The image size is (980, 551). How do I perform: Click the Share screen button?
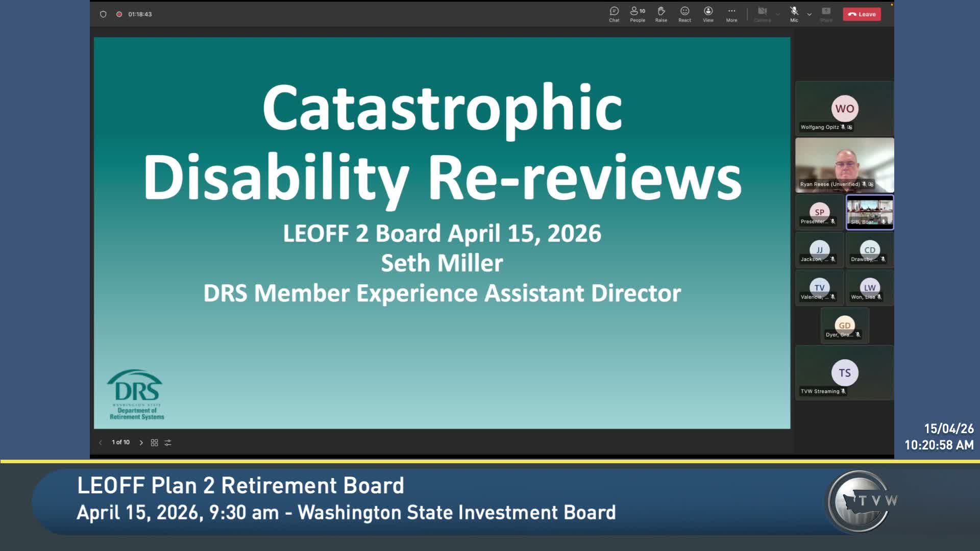[826, 14]
